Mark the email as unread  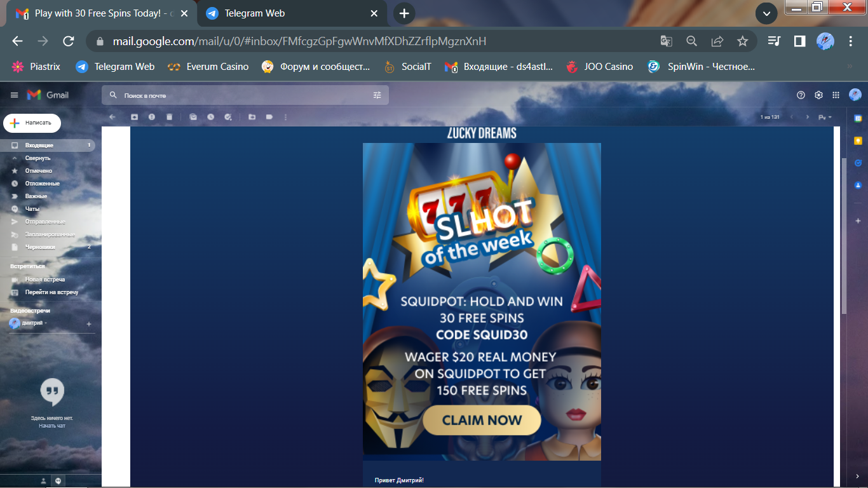[x=193, y=117]
